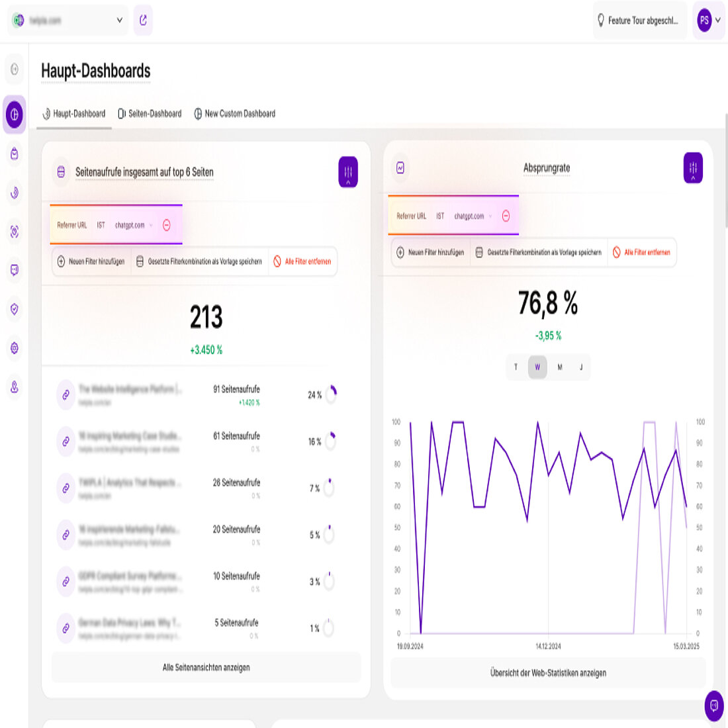This screenshot has width=728, height=728.
Task: Click the 24% progress ring indicator
Action: (330, 393)
